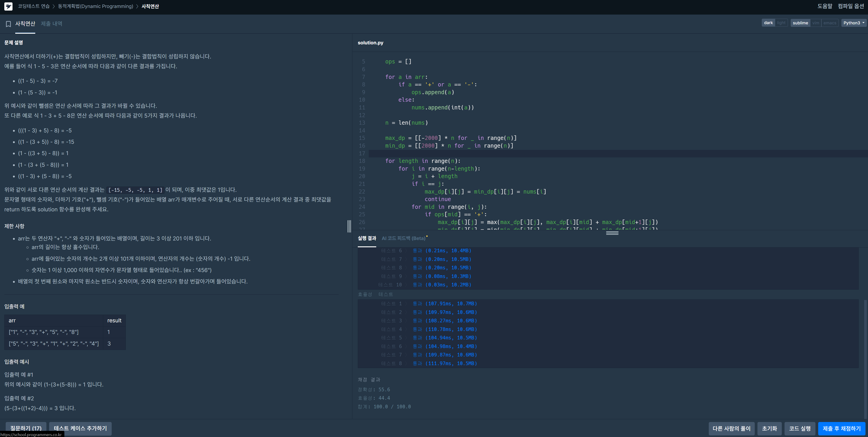Click the 입출력 예 heading

coord(14,306)
